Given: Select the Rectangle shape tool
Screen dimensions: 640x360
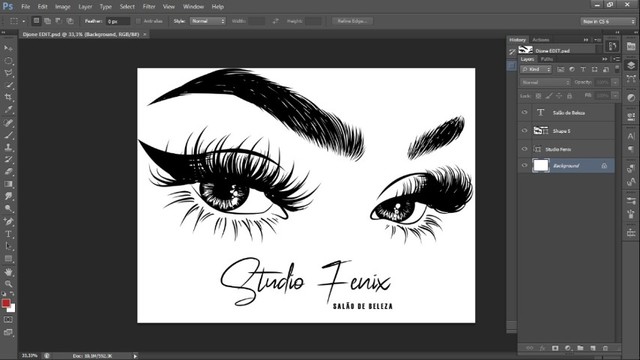Looking at the screenshot, I should (x=8, y=258).
